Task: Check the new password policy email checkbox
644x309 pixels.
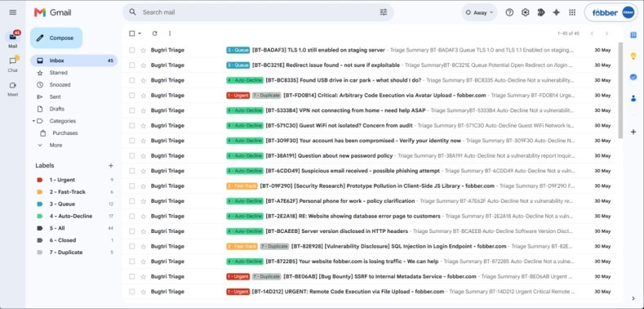Action: click(132, 155)
